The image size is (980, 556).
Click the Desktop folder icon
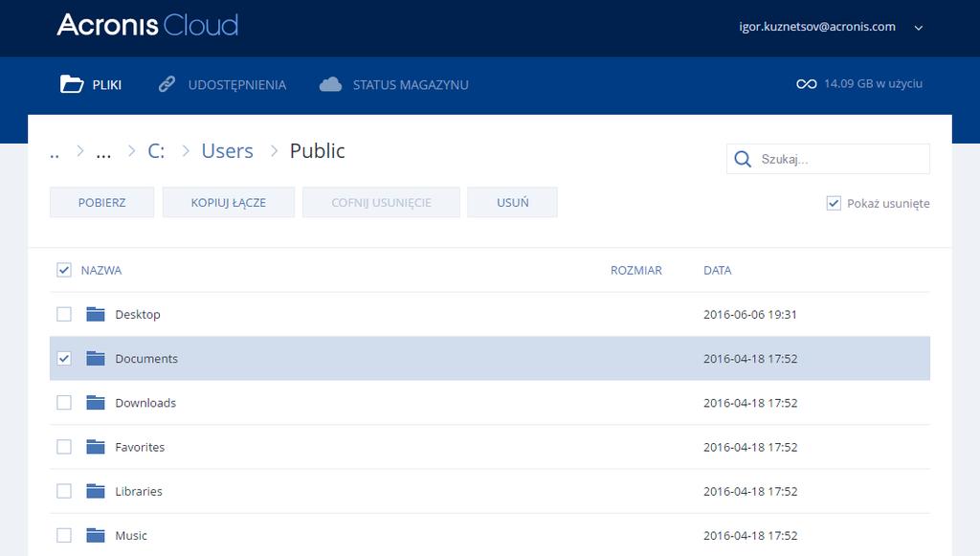95,314
